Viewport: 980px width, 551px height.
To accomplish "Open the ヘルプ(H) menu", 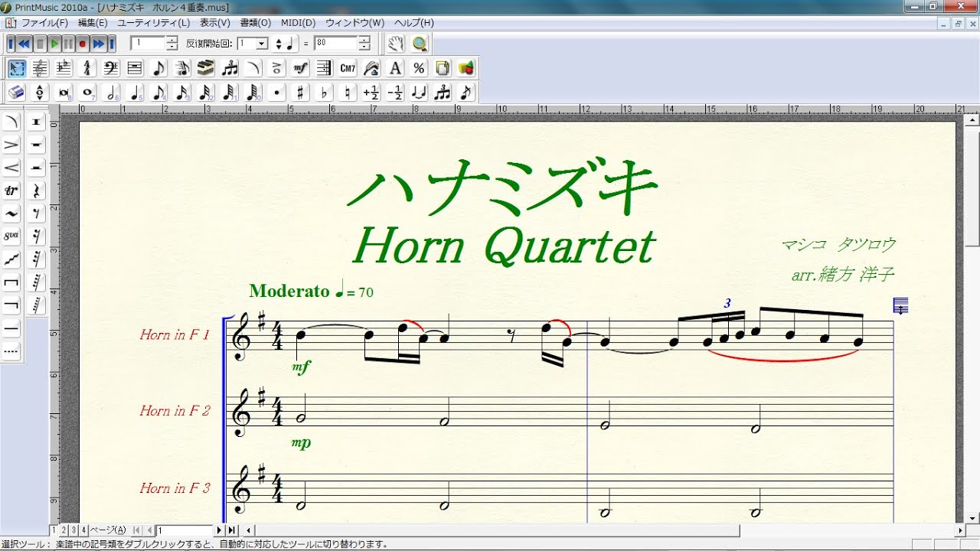I will click(x=413, y=23).
